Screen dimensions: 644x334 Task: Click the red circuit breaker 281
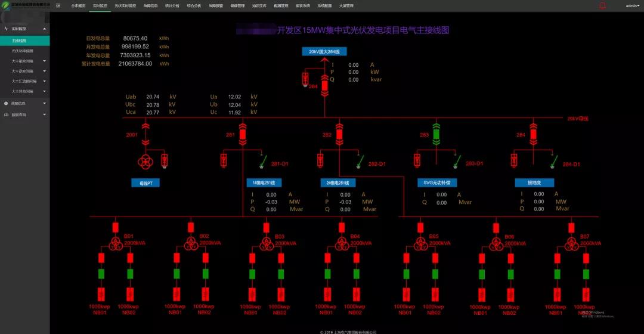pyautogui.click(x=243, y=134)
